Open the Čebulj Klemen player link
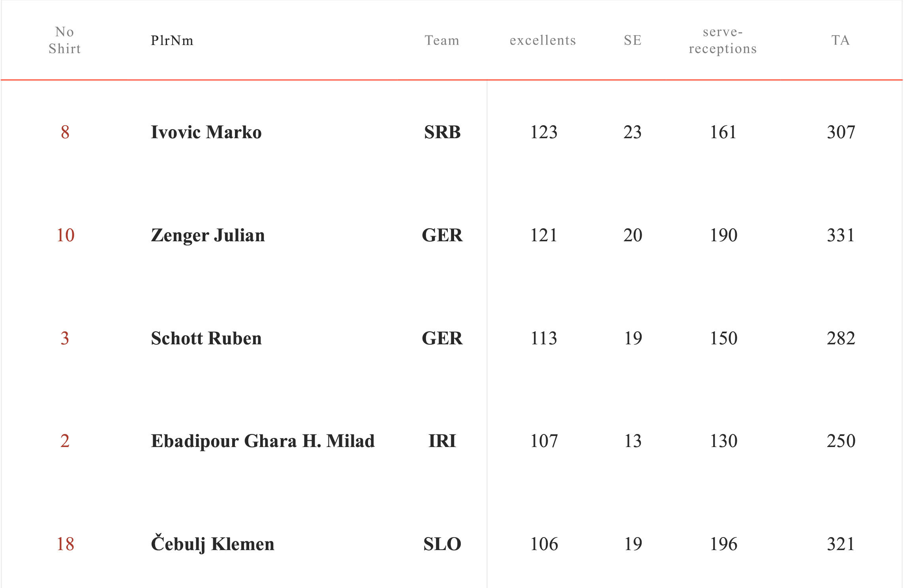Screen dimensions: 905x588 tap(212, 544)
